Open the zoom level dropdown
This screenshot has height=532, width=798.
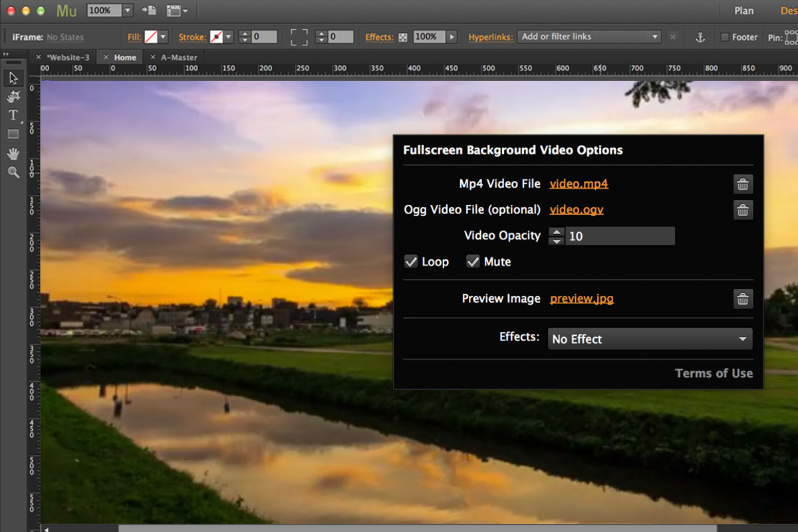point(128,10)
